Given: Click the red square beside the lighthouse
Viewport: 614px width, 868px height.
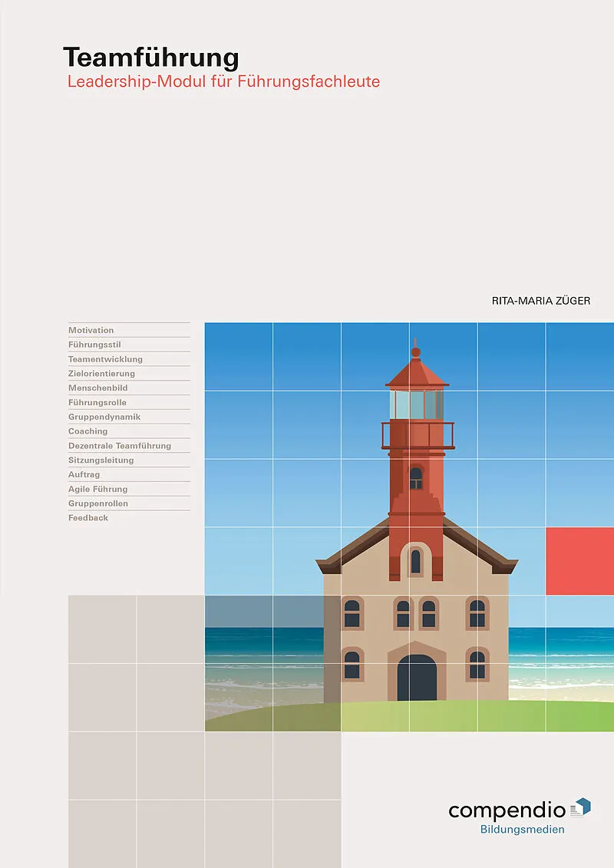Looking at the screenshot, I should pyautogui.click(x=579, y=561).
